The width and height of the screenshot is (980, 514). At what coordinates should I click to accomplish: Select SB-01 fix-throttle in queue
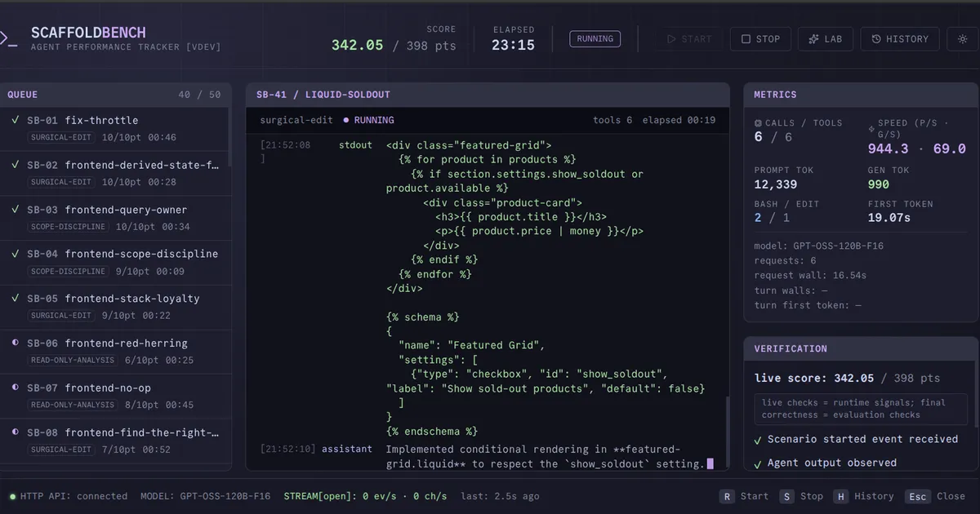(x=115, y=128)
